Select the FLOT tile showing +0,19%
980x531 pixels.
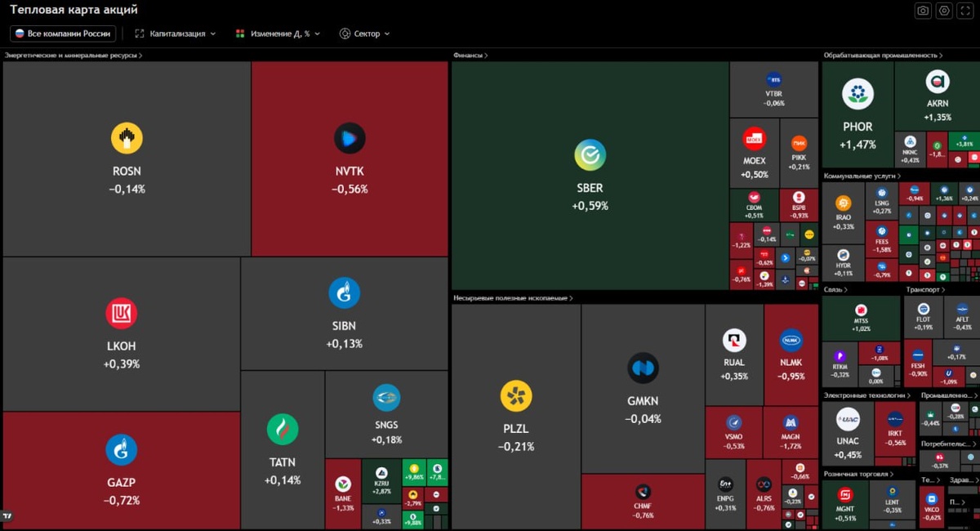point(923,317)
